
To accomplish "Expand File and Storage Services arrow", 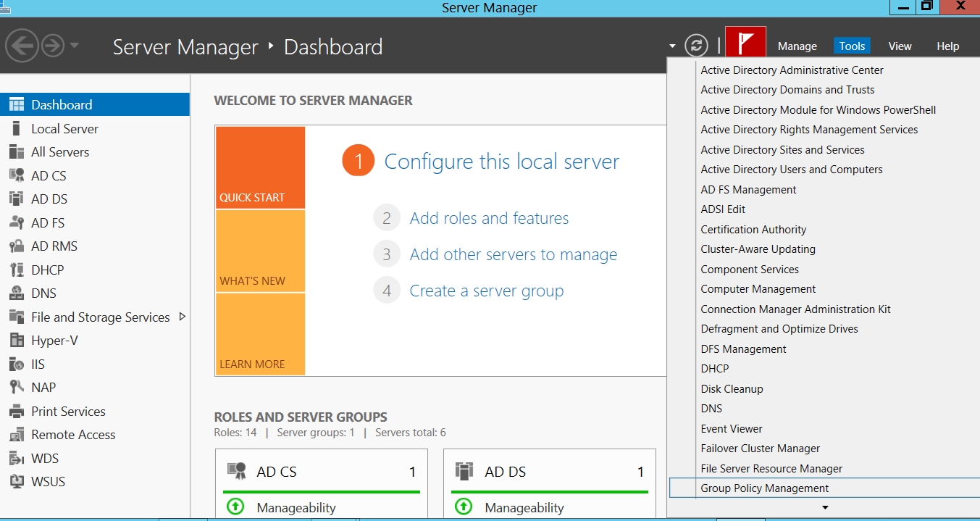I will (x=182, y=317).
